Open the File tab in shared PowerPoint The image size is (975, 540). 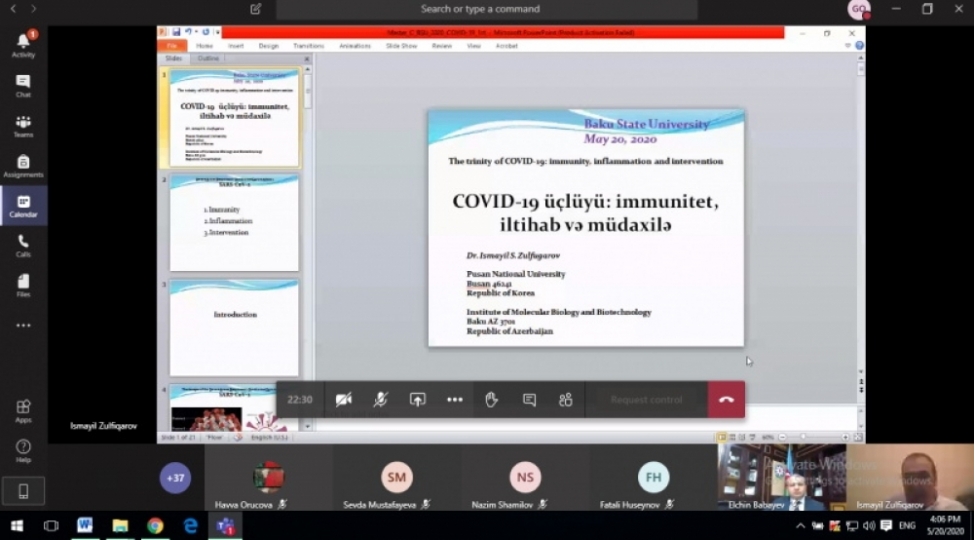(172, 45)
